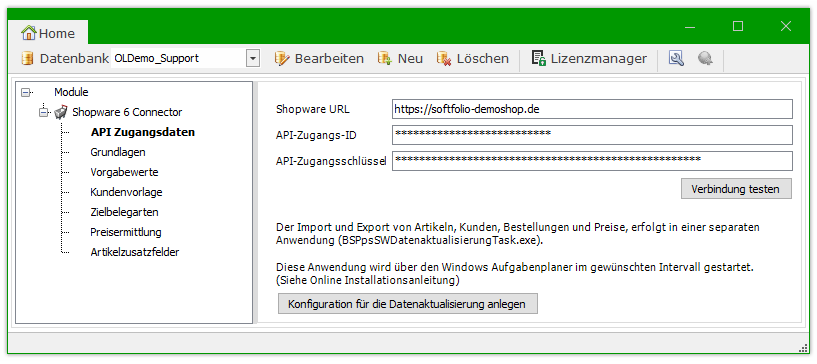Click the Shopware URL input field

tap(592, 109)
